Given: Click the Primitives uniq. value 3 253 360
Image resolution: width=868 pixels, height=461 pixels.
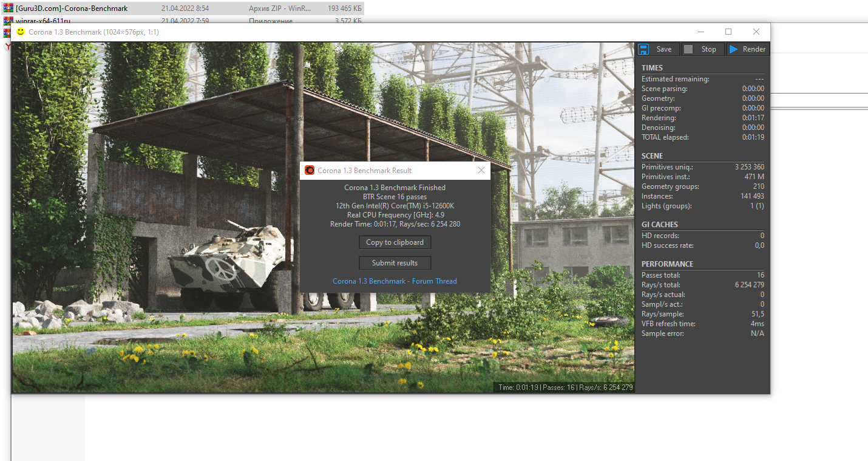Looking at the screenshot, I should point(749,167).
